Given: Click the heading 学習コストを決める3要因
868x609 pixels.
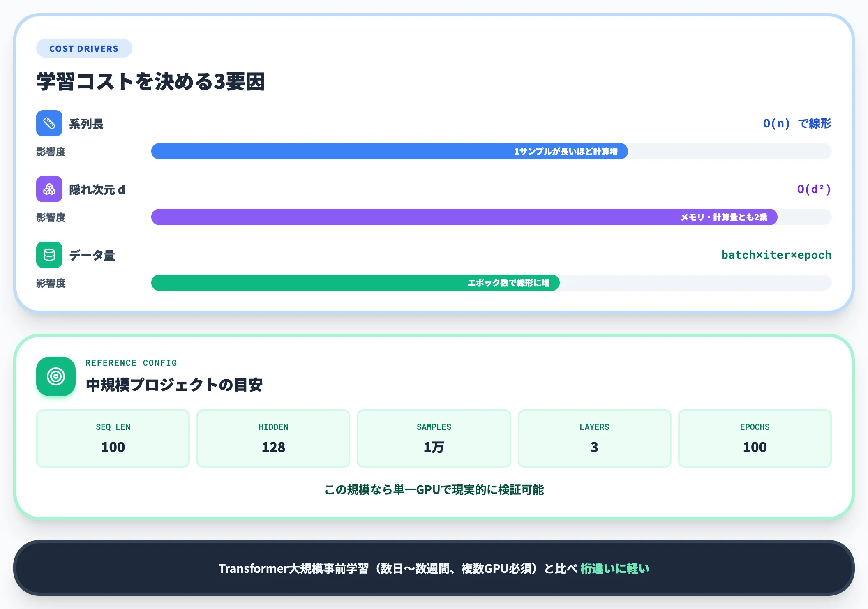Looking at the screenshot, I should 151,81.
